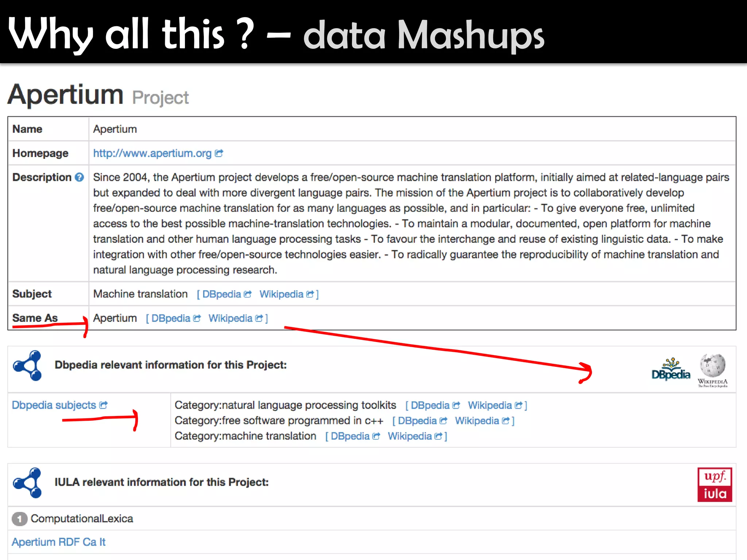The image size is (747, 560).
Task: Click the 'Name' row label
Action: click(x=27, y=129)
